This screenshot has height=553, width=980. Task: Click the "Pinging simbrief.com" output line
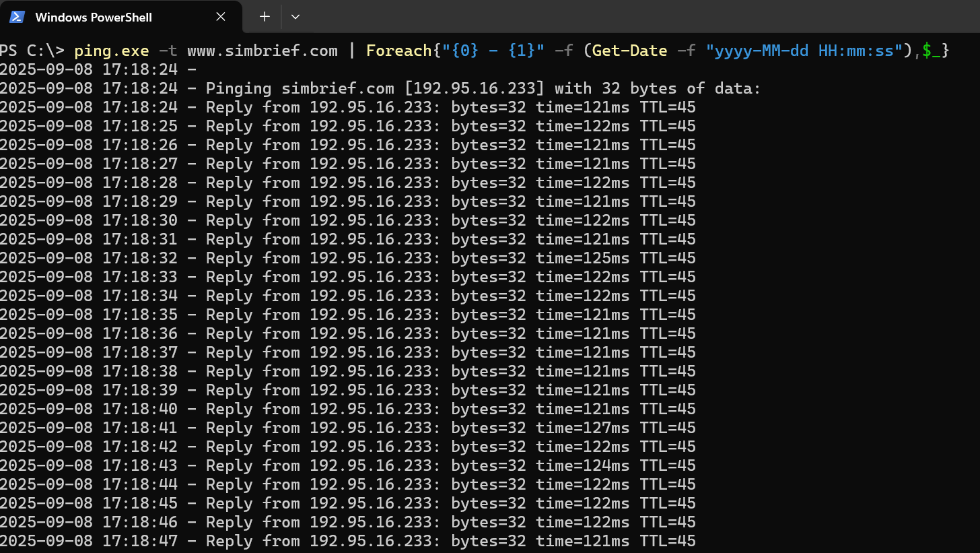(380, 88)
